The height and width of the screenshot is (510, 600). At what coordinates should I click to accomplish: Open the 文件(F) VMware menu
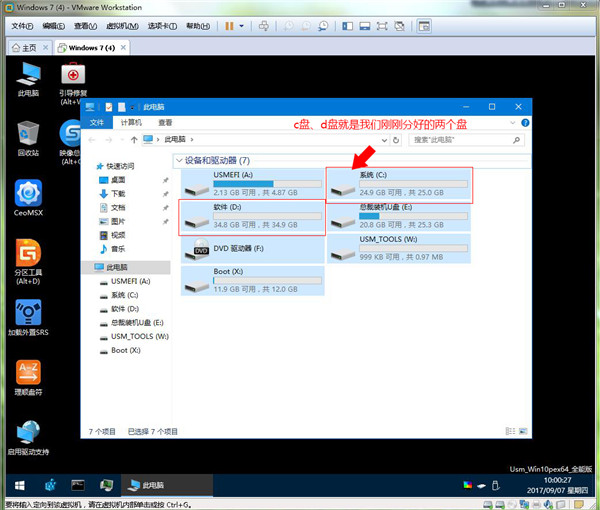click(22, 26)
